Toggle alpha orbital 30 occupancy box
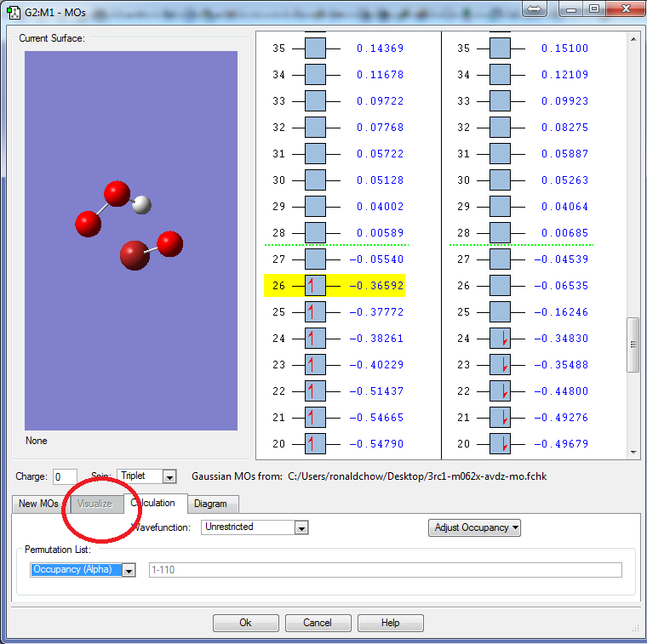Image resolution: width=647 pixels, height=644 pixels. coord(315,180)
